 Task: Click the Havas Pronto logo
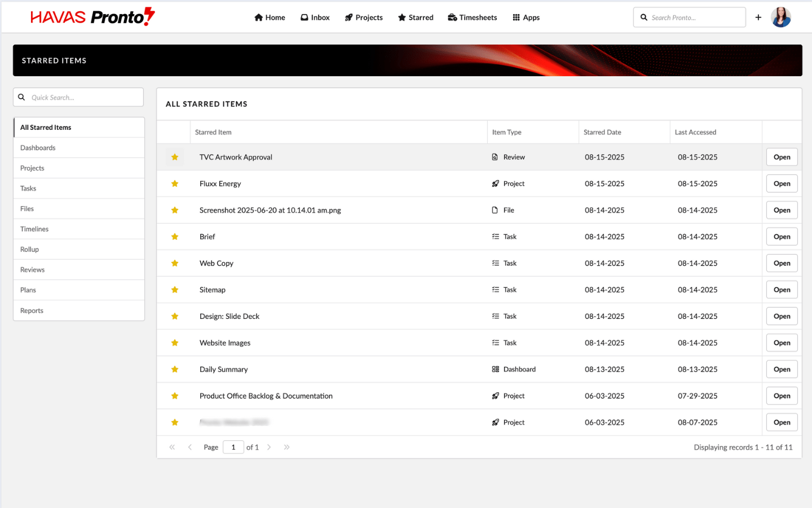[92, 17]
